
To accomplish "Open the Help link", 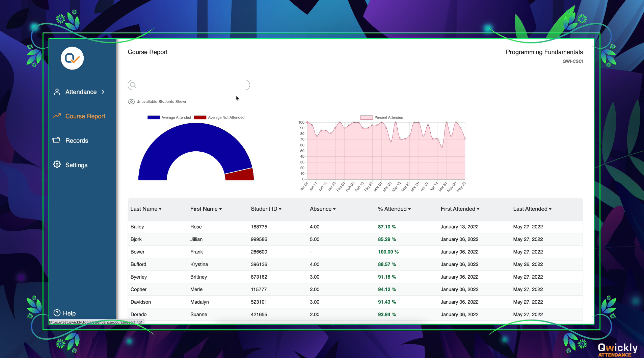I will (69, 313).
